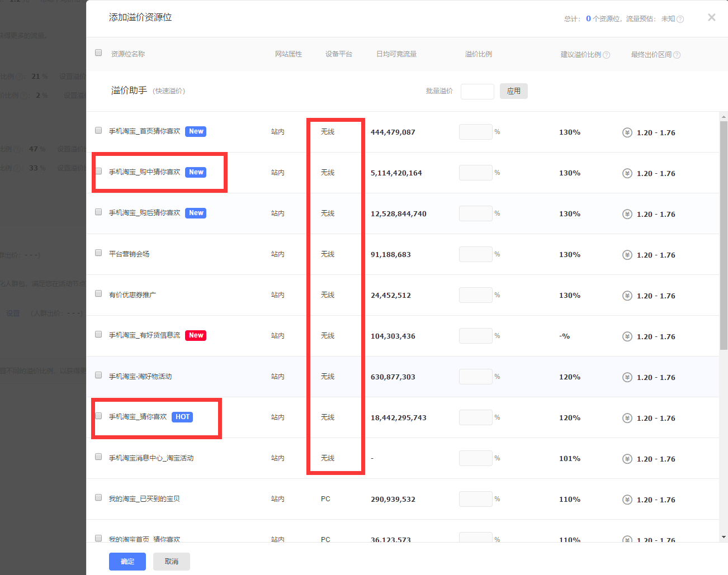The width and height of the screenshot is (728, 575).
Task: Click 日均可竞流量 column header
Action: click(396, 54)
